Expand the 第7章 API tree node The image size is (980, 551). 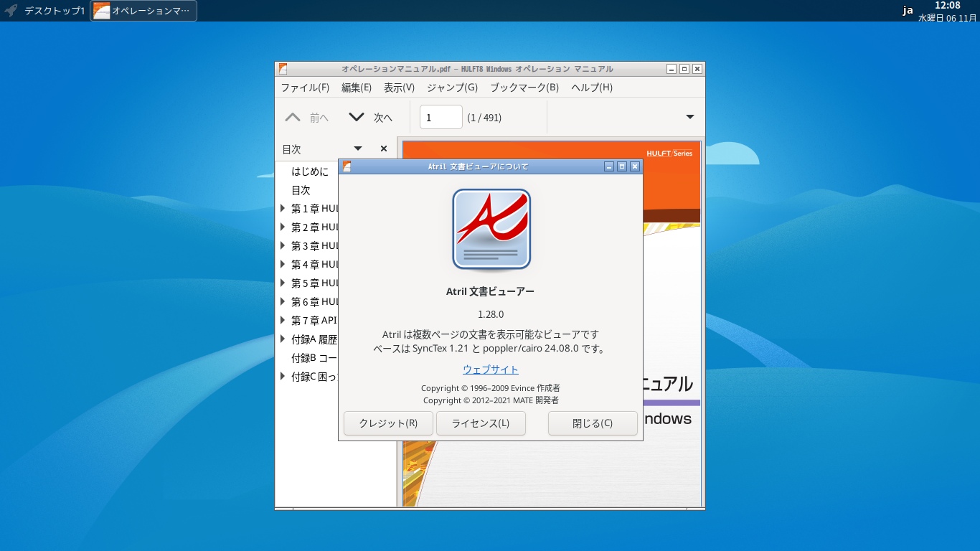pos(283,321)
